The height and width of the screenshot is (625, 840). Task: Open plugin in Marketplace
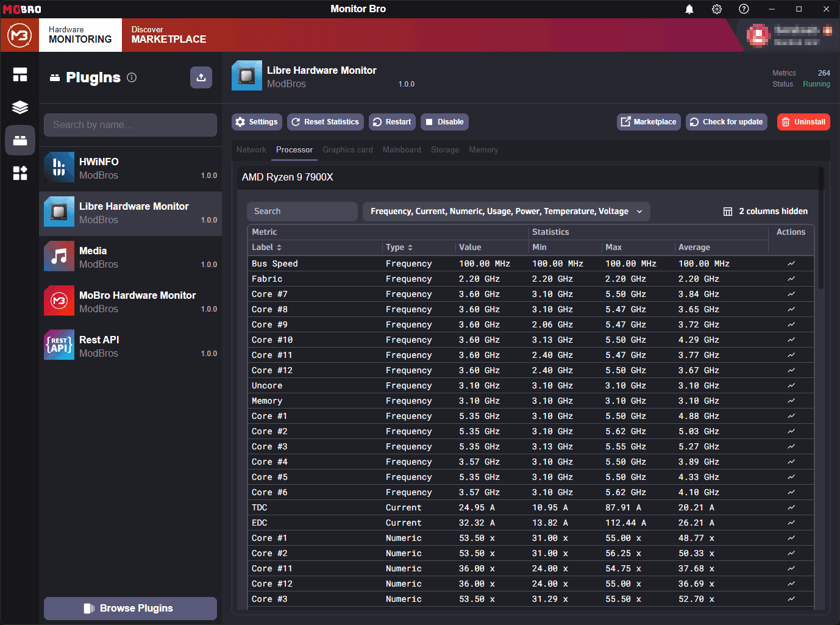pyautogui.click(x=649, y=122)
